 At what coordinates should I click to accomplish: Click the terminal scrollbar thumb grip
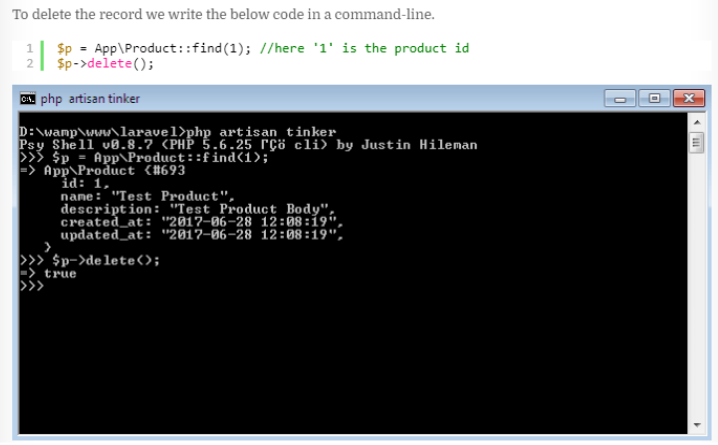[x=697, y=143]
